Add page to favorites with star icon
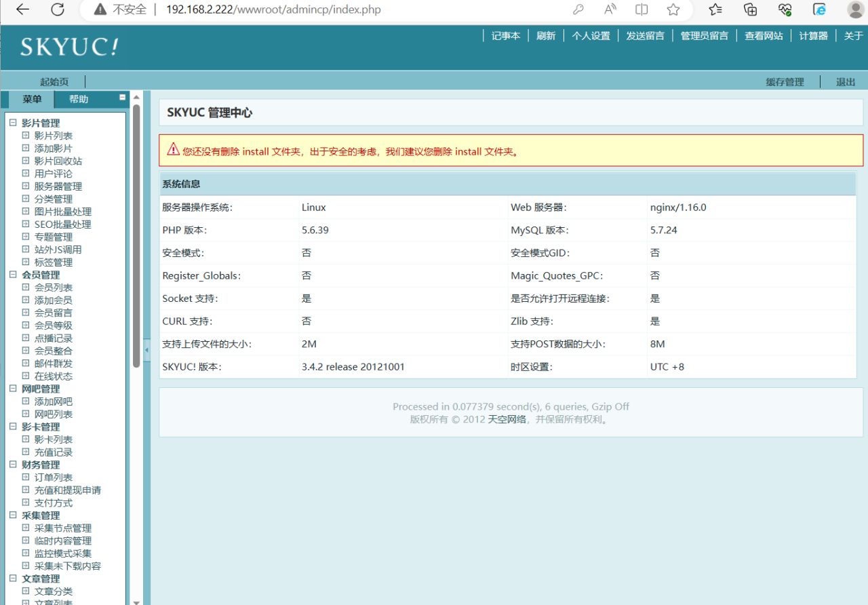868x605 pixels. 673,9
